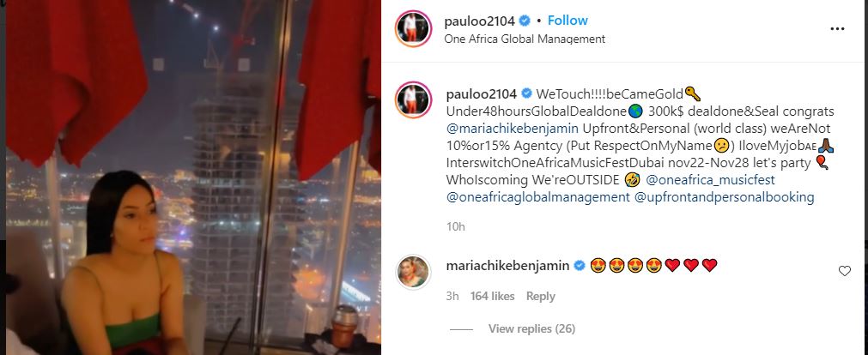Screen dimensions: 868x355
Task: Click the verified badge in the caption username
Action: (525, 94)
